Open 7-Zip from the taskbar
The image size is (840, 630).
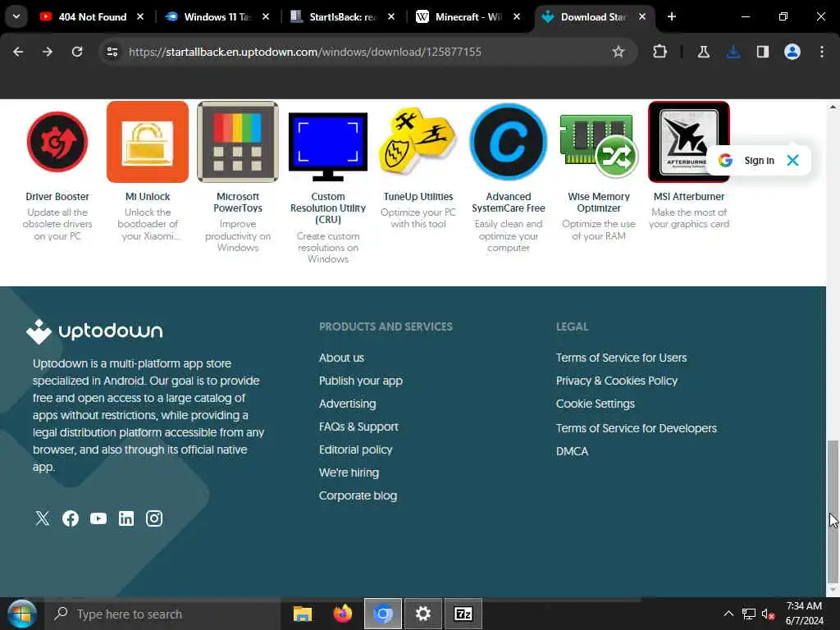463,614
